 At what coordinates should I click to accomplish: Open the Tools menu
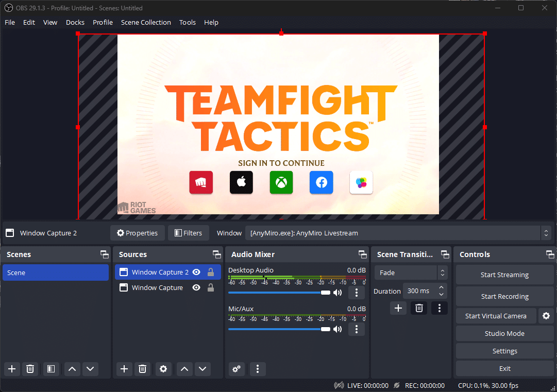click(188, 22)
